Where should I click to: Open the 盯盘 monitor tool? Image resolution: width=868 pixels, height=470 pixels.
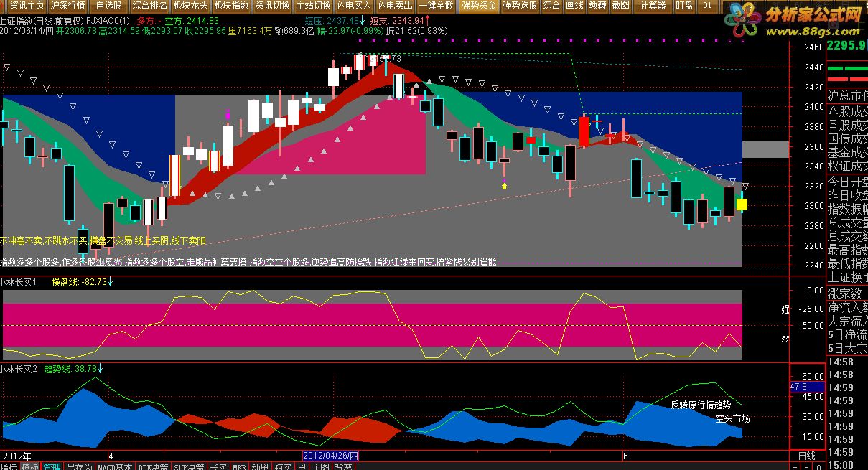click(x=684, y=5)
